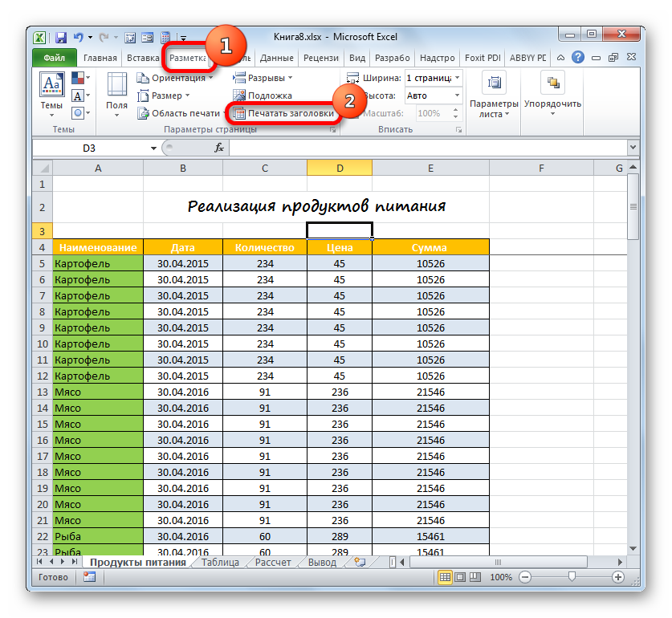
Task: Expand the Ширина (Width) dropdown
Action: tap(457, 78)
